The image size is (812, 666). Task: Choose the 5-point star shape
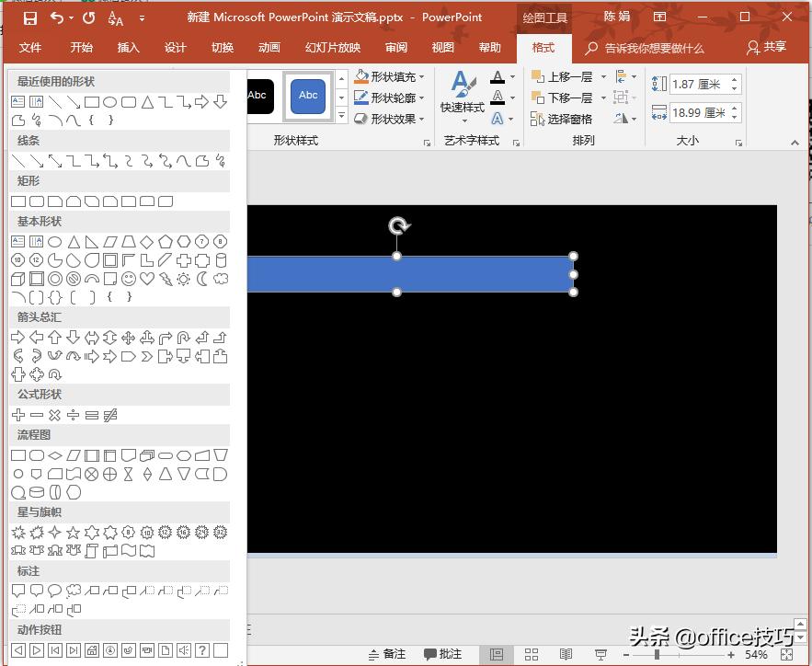pos(74,533)
